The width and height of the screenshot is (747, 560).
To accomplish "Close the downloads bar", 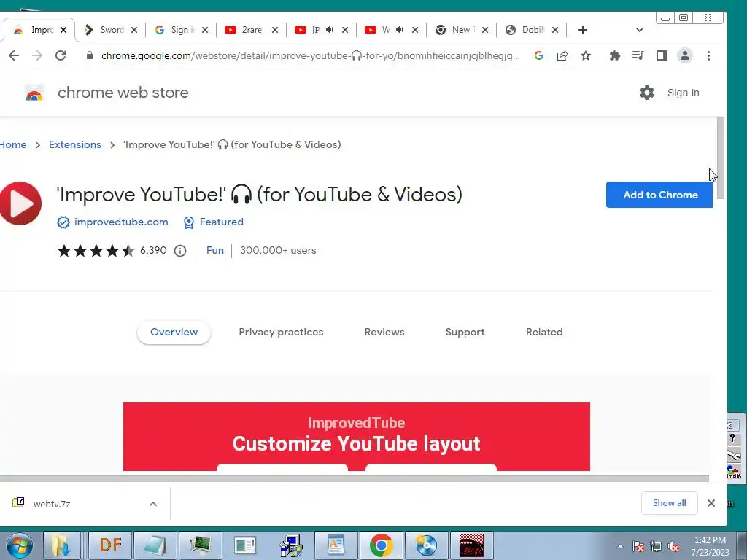I will 711,503.
